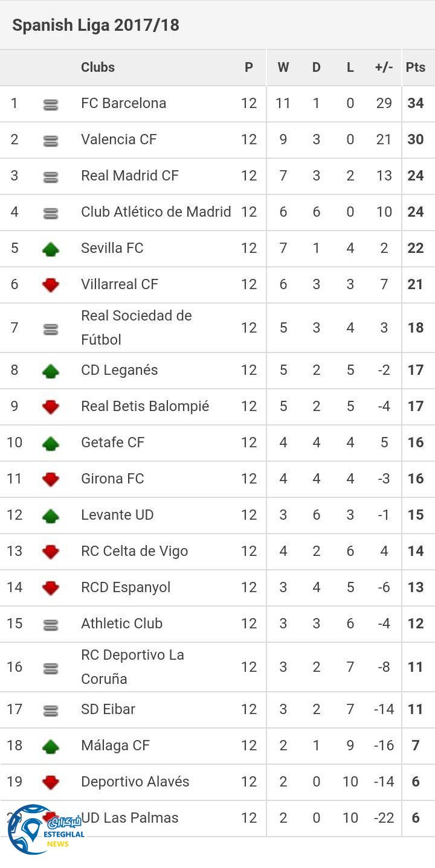The height and width of the screenshot is (868, 435).
Task: Click the +/- goal difference column header
Action: click(x=384, y=67)
